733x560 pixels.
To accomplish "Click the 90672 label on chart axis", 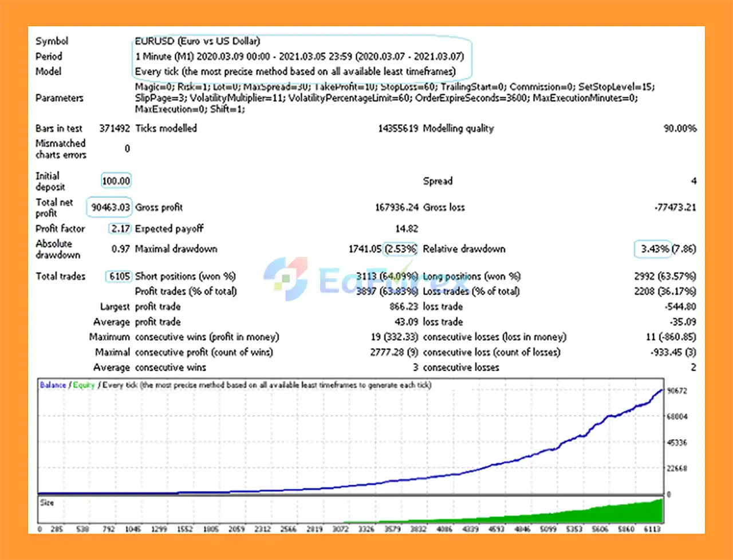I will coord(676,391).
